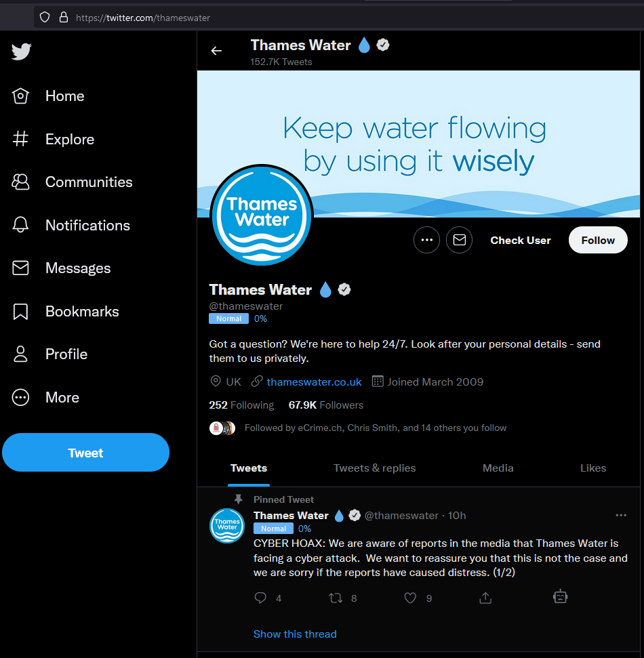Open the Media tab
The height and width of the screenshot is (658, 644).
pyautogui.click(x=498, y=468)
